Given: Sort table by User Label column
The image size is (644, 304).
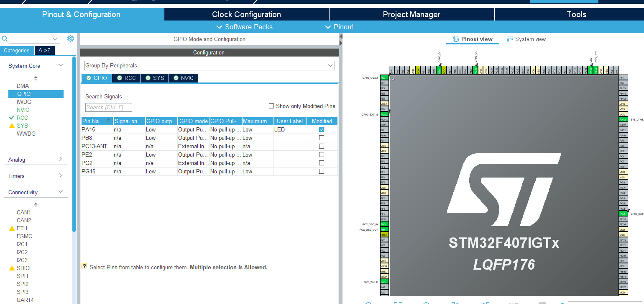Looking at the screenshot, I should (290, 121).
